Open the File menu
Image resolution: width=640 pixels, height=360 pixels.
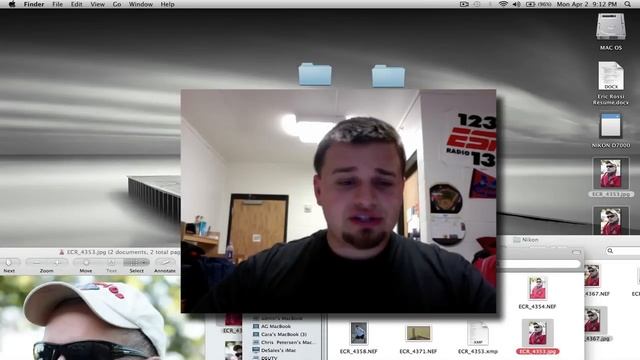pyautogui.click(x=57, y=4)
